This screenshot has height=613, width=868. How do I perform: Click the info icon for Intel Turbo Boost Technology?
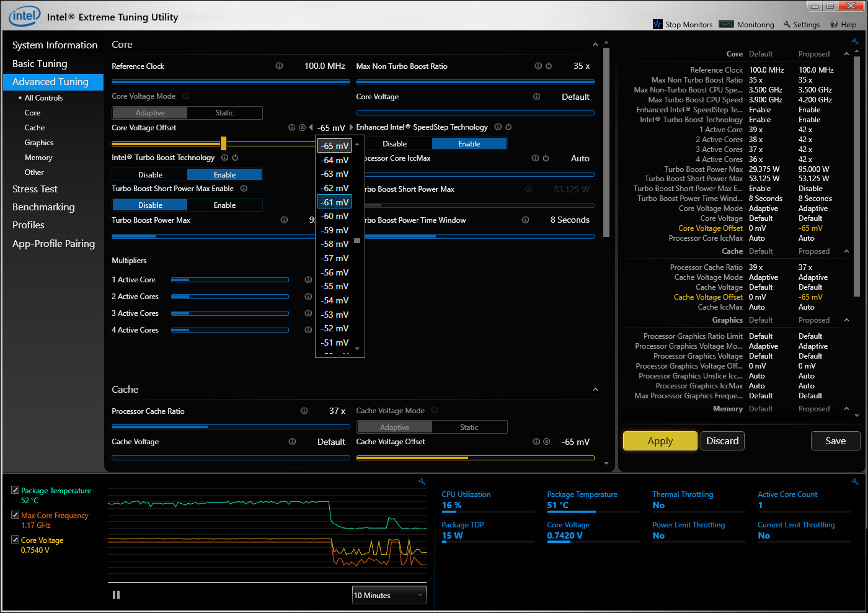224,158
